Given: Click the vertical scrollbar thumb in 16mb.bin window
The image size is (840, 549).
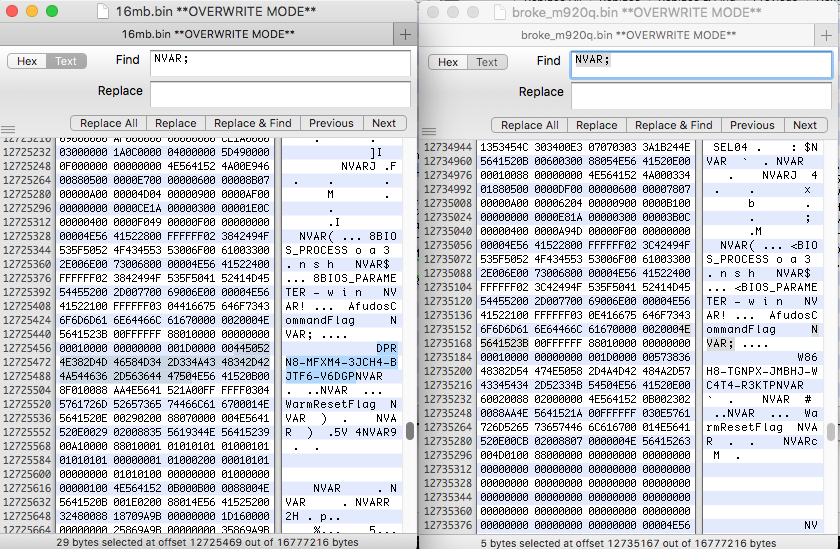Looking at the screenshot, I should [410, 431].
